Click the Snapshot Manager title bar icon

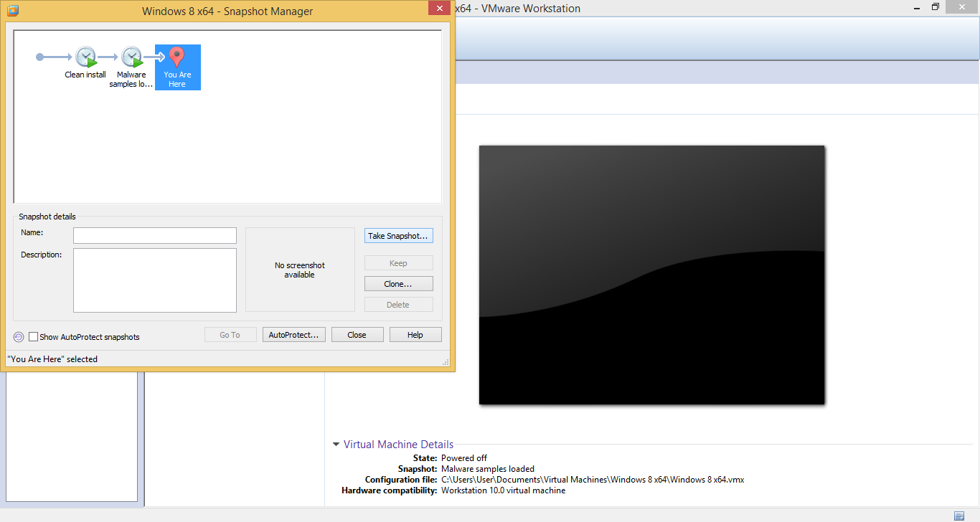(x=13, y=11)
